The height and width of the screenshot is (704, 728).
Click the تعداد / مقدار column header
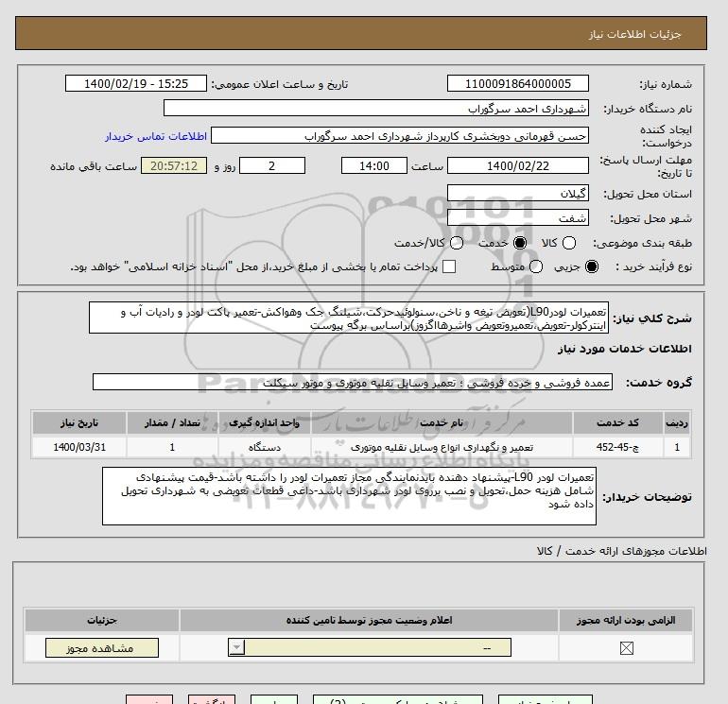(x=172, y=422)
